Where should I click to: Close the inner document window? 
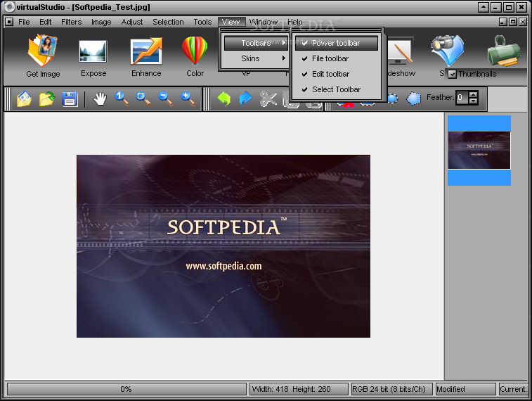[x=523, y=22]
